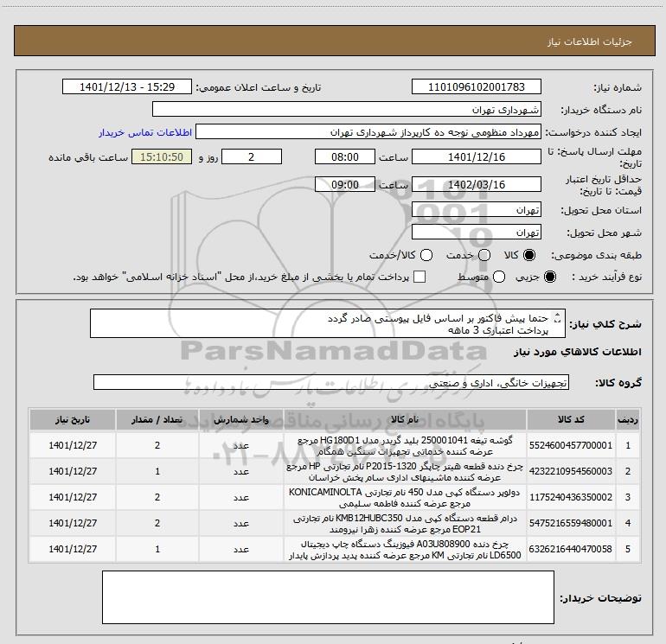Click the price validity date 1402/03/16
The width and height of the screenshot is (666, 644).
click(476, 184)
